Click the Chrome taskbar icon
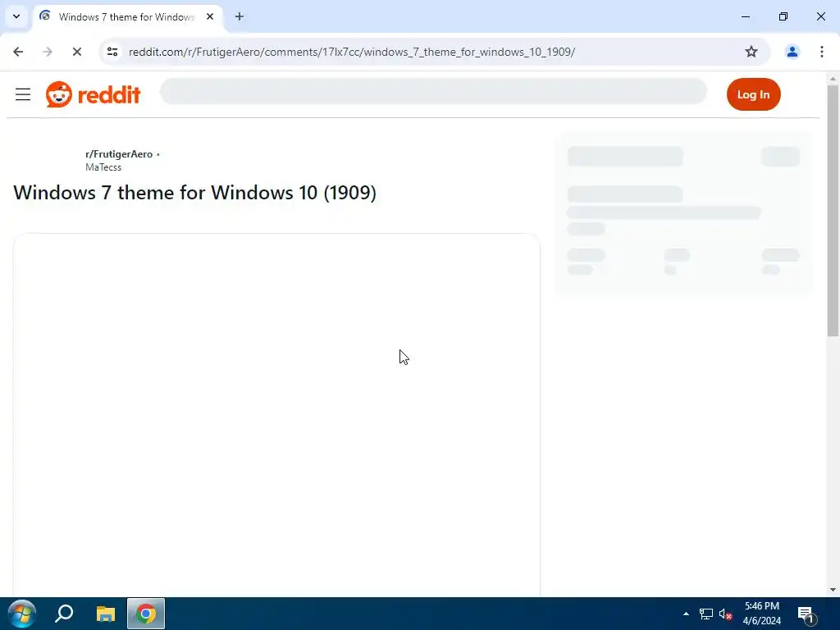 (146, 614)
